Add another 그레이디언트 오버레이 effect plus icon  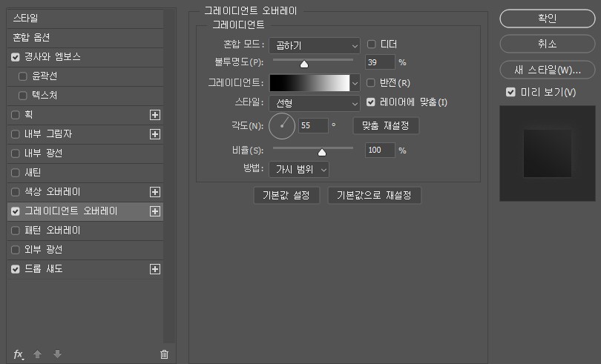155,211
